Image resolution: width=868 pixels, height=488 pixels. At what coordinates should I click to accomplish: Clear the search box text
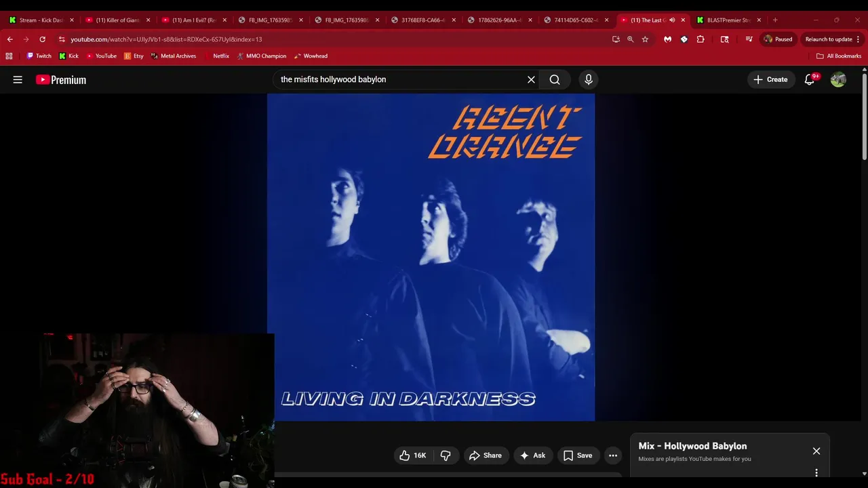click(531, 79)
